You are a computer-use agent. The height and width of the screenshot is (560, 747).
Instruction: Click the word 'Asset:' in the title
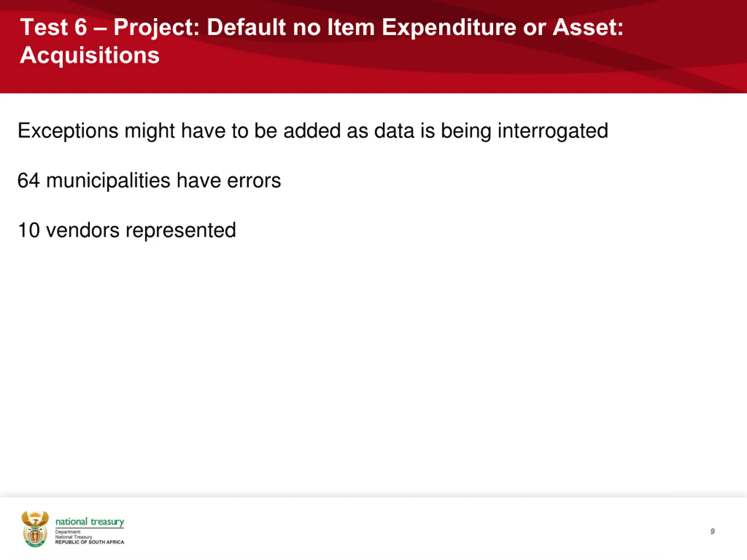coord(588,27)
